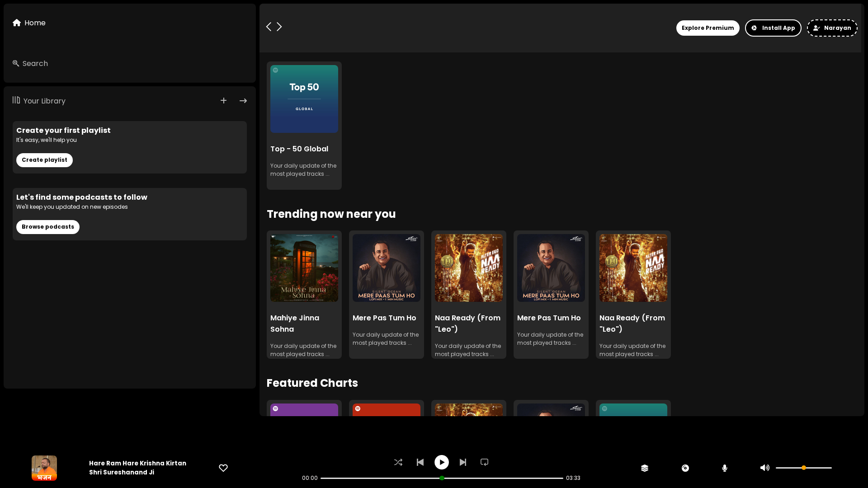Click Mahiye Jinna Sohna title
Viewport: 868px width, 488px height.
(295, 324)
